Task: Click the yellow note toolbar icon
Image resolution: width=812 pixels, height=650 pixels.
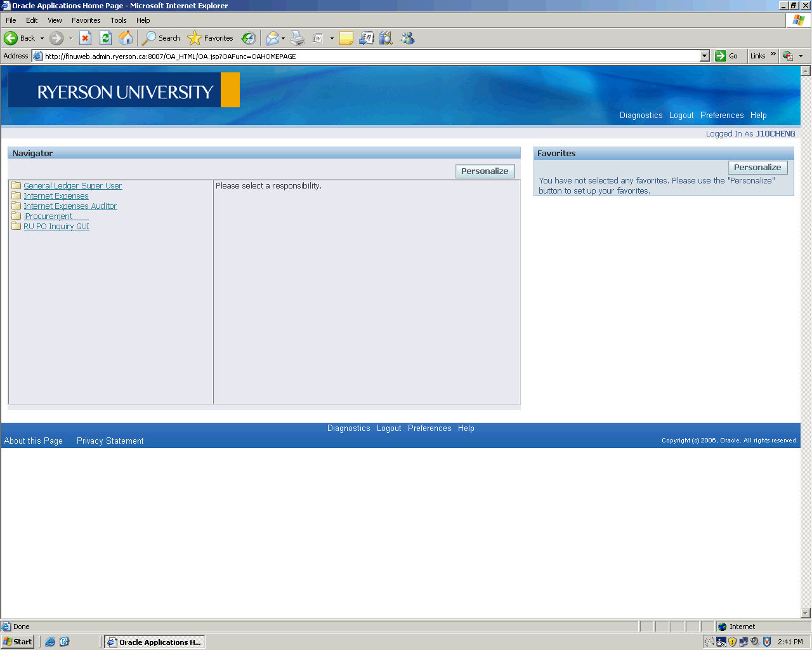Action: point(346,38)
